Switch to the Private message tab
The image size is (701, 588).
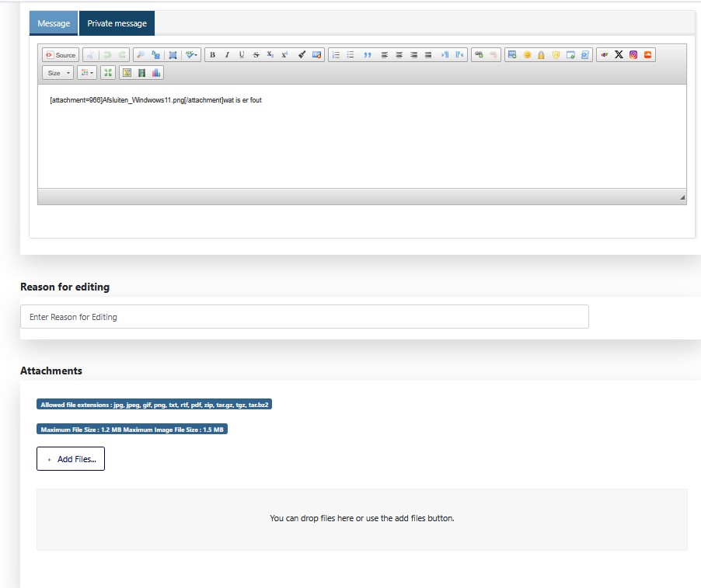pos(117,23)
